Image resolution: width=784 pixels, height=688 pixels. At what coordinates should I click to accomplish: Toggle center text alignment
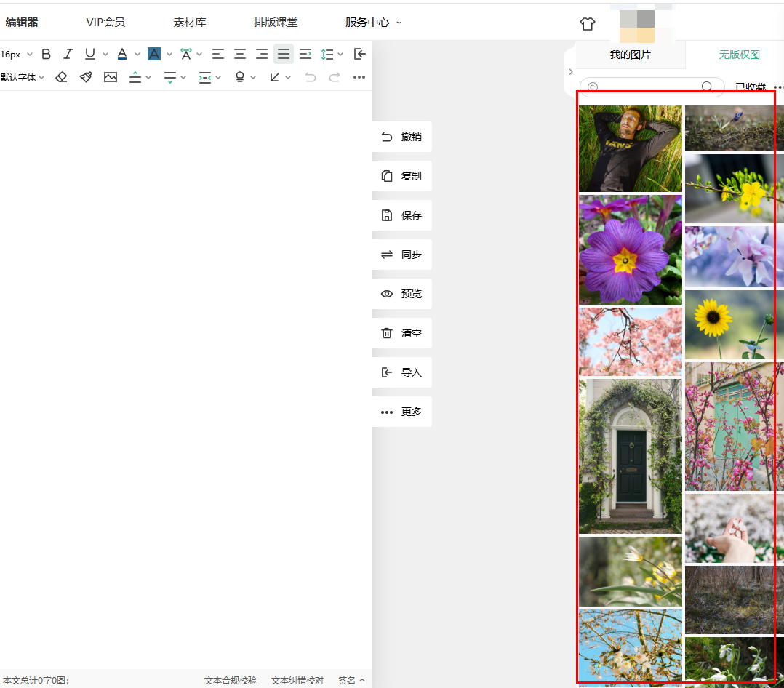click(x=240, y=54)
